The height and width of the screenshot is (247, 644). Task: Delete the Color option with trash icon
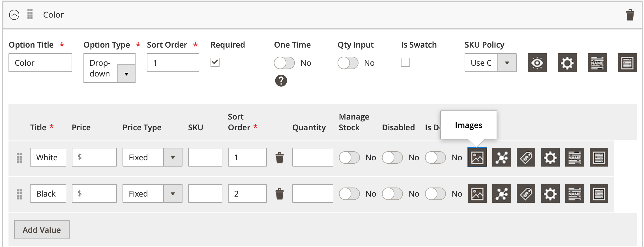(630, 15)
